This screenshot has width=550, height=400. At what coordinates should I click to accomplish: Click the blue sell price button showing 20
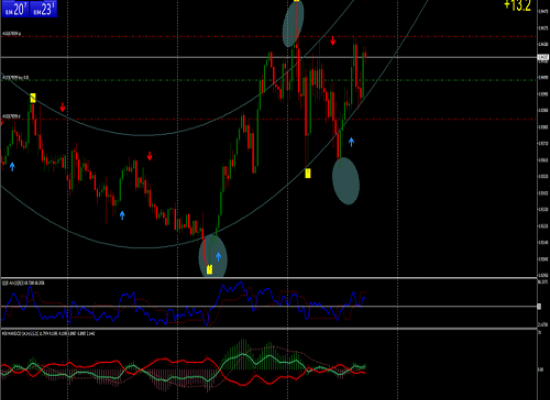point(15,9)
